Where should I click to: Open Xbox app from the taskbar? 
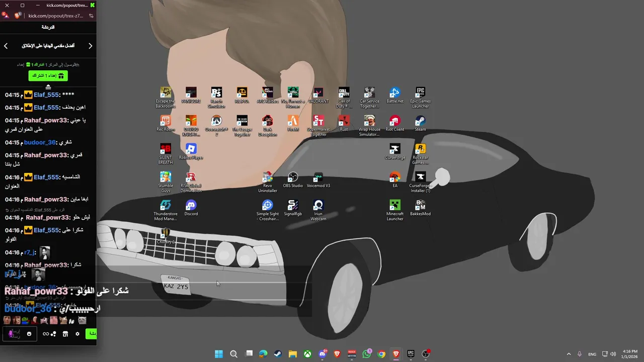click(307, 354)
